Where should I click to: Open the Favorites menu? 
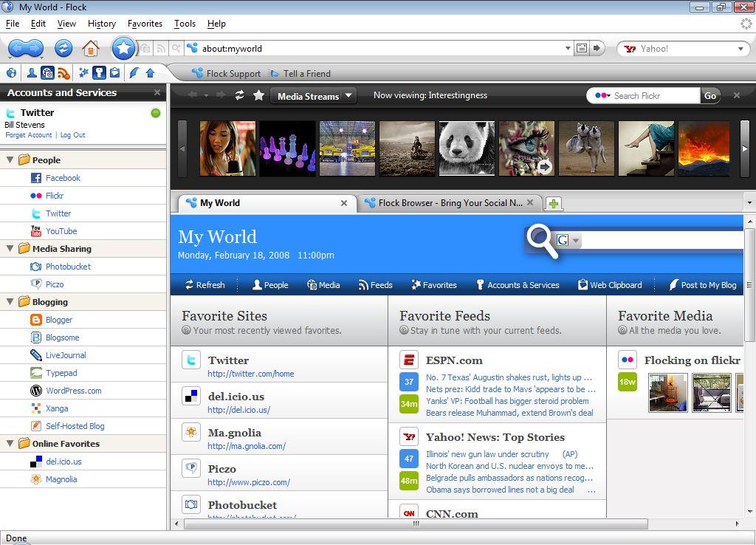coord(145,24)
